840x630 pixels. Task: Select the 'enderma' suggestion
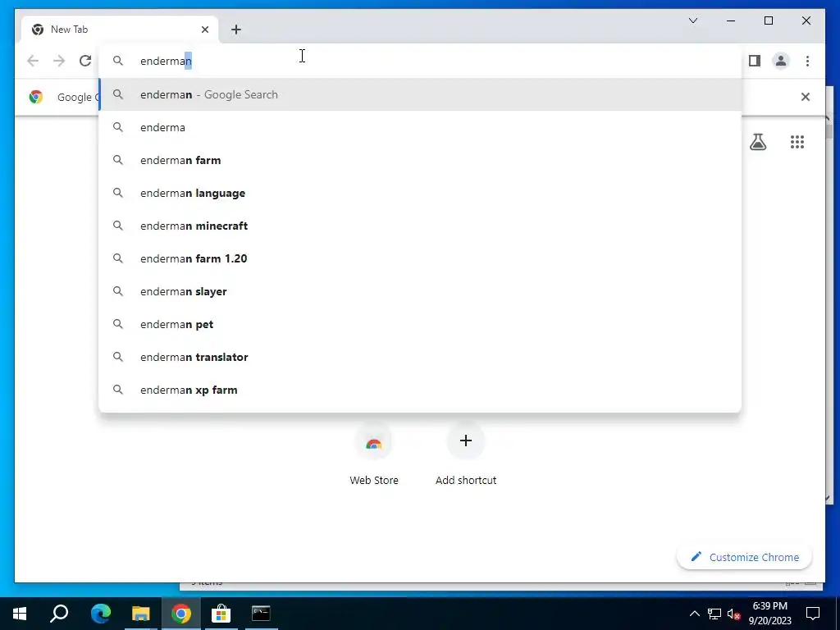click(420, 127)
